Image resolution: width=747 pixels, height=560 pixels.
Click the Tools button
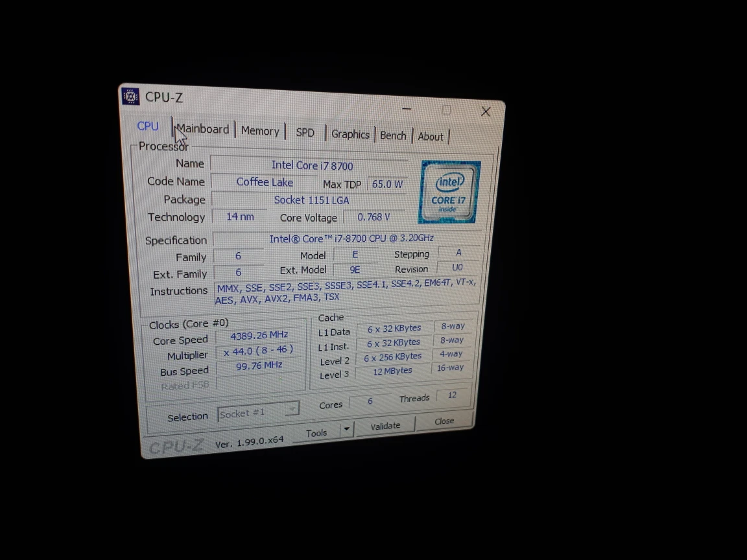coord(316,432)
